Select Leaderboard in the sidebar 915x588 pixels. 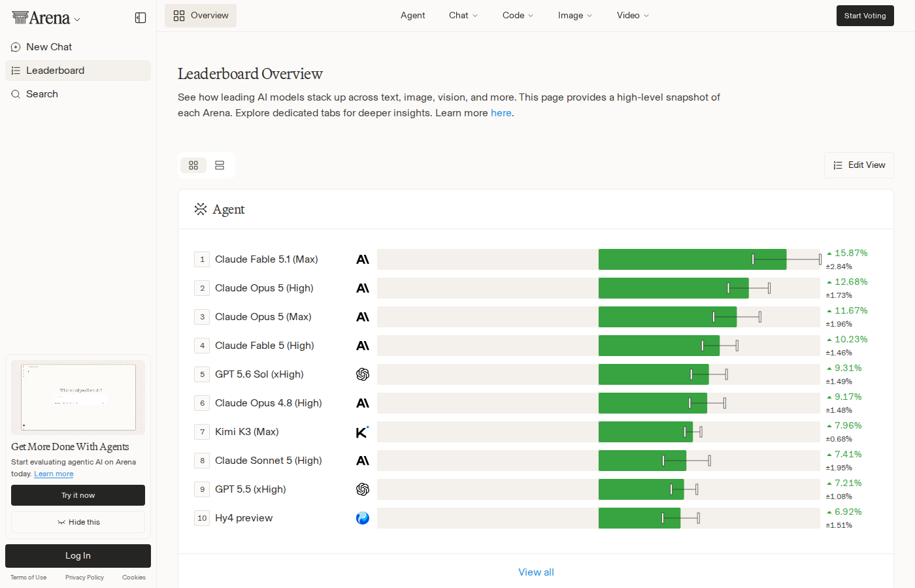pyautogui.click(x=78, y=71)
